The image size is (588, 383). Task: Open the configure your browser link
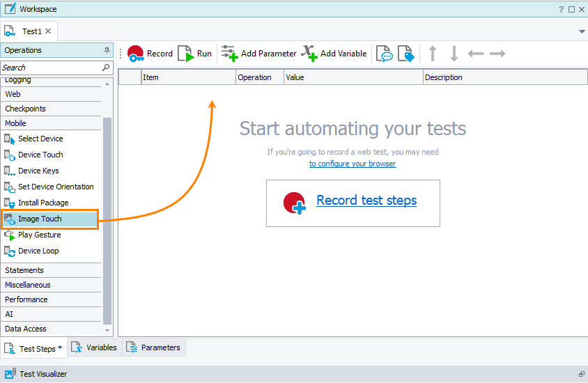(x=353, y=164)
